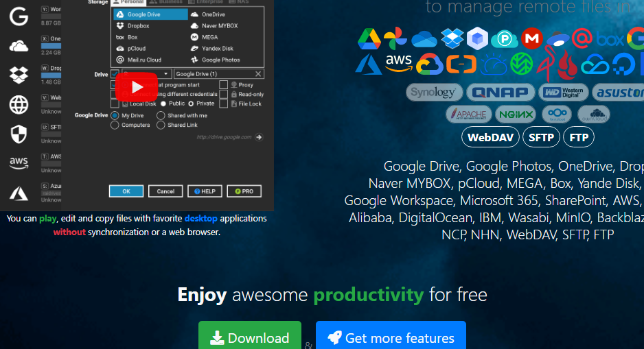Enable the File Lock checkbox
The width and height of the screenshot is (644, 349).
(223, 104)
